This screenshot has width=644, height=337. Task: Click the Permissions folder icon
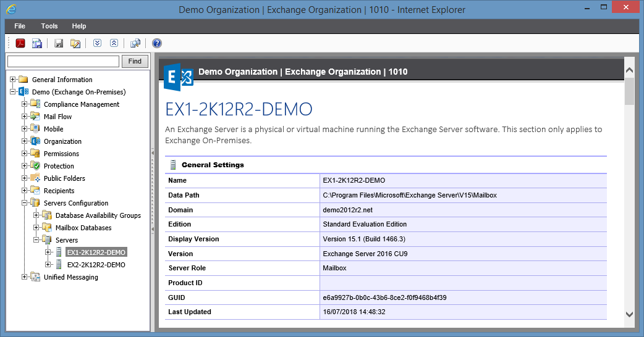click(35, 153)
